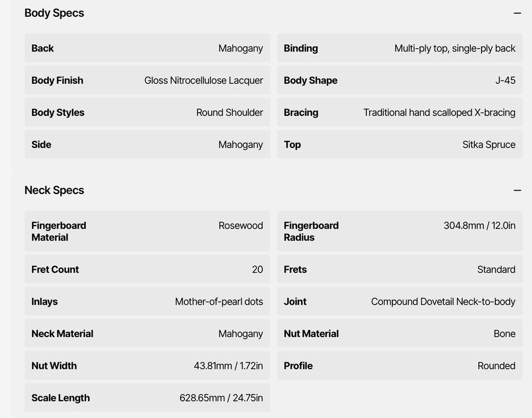This screenshot has height=418, width=532.
Task: Select the Bracing spec label
Action: (x=301, y=113)
